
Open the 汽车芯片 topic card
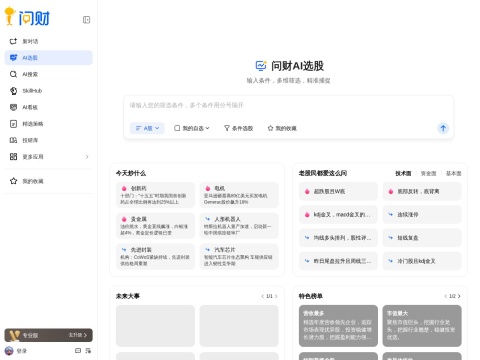(x=239, y=256)
